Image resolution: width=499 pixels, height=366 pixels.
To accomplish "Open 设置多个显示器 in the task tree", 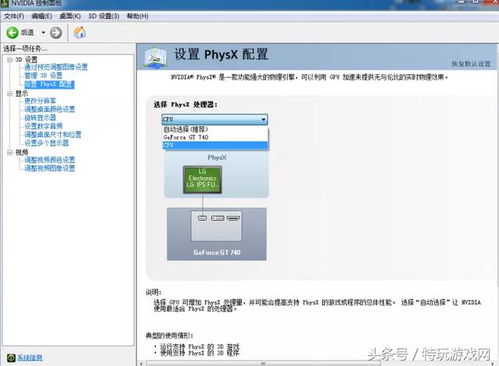I will click(46, 143).
